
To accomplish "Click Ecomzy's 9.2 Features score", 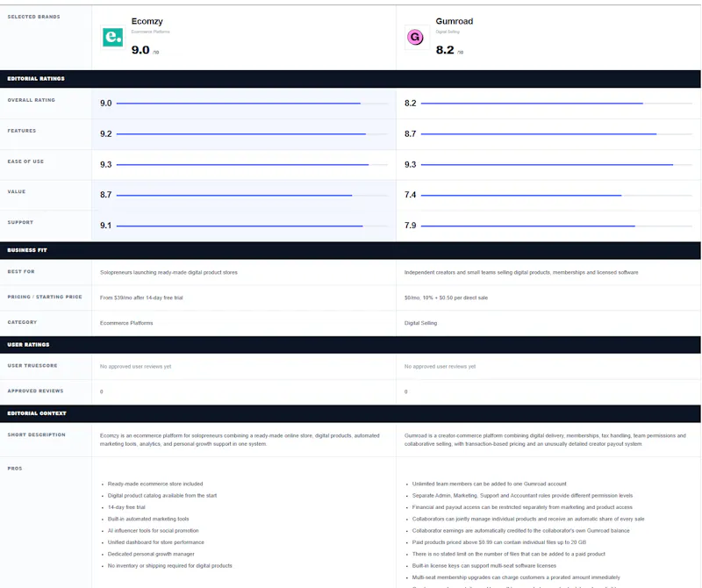I will click(x=106, y=134).
